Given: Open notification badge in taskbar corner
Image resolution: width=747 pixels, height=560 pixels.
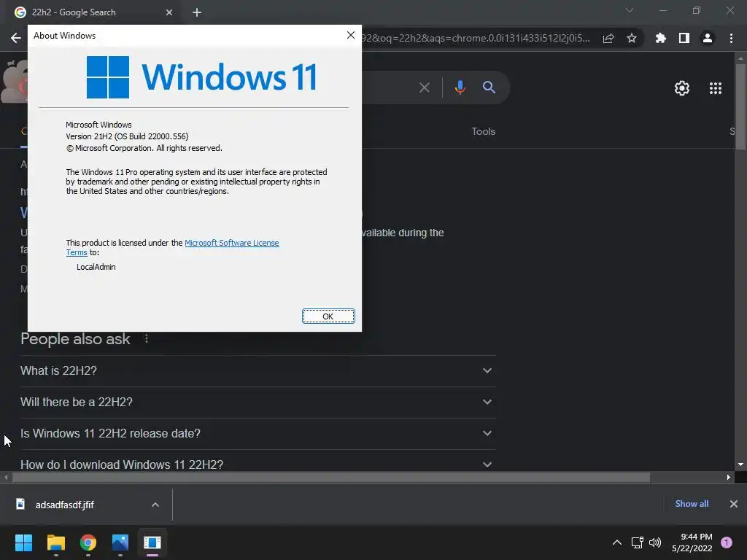Looking at the screenshot, I should coord(727,542).
